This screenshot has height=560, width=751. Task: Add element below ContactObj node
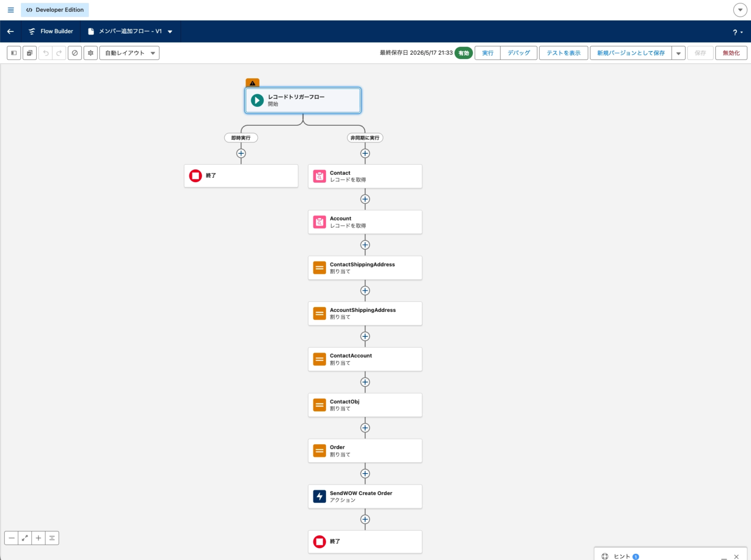(365, 428)
